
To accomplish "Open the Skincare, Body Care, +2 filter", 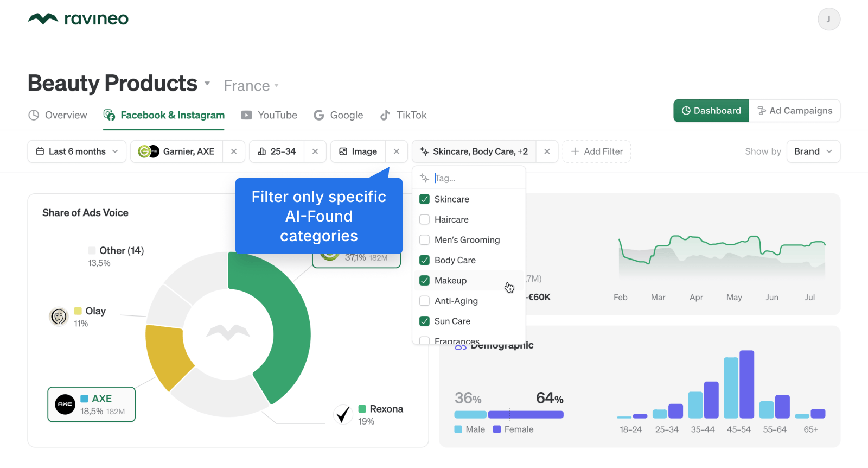I will click(x=474, y=151).
